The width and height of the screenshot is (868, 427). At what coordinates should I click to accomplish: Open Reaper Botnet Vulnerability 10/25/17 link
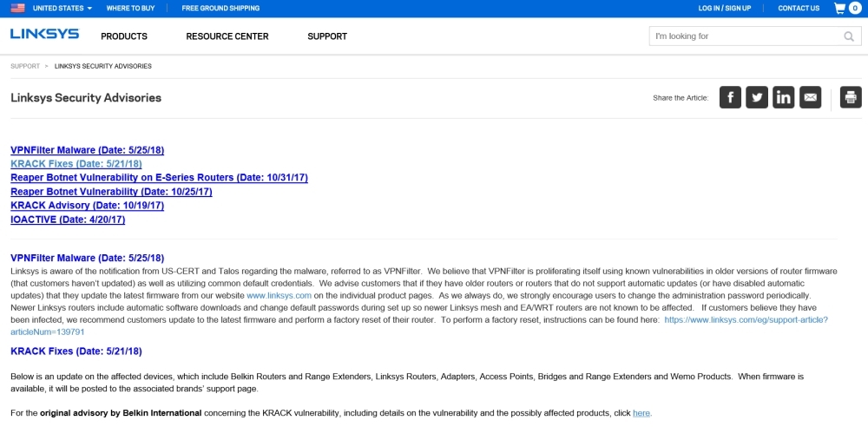click(x=111, y=192)
